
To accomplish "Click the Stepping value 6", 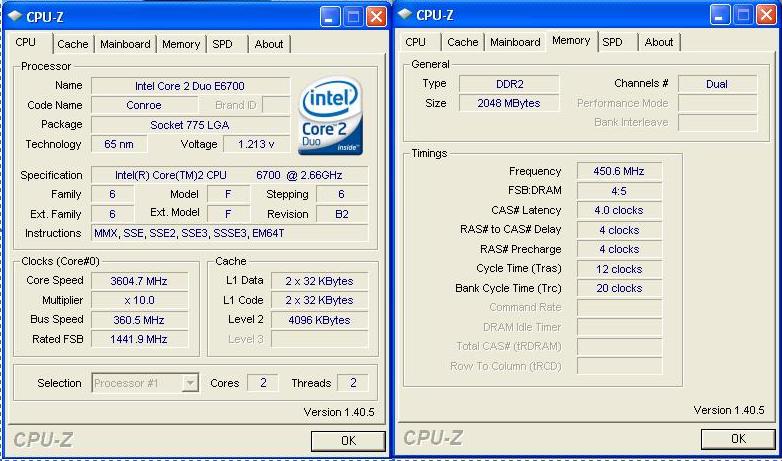I will pos(342,195).
